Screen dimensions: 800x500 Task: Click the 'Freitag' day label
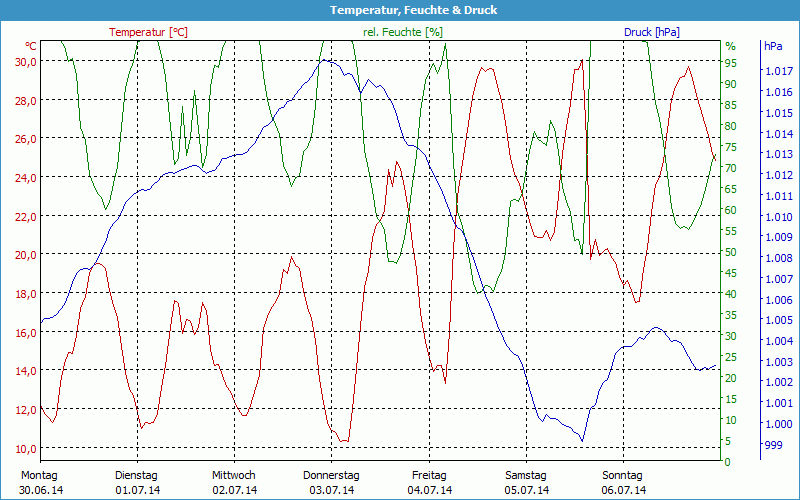(429, 476)
